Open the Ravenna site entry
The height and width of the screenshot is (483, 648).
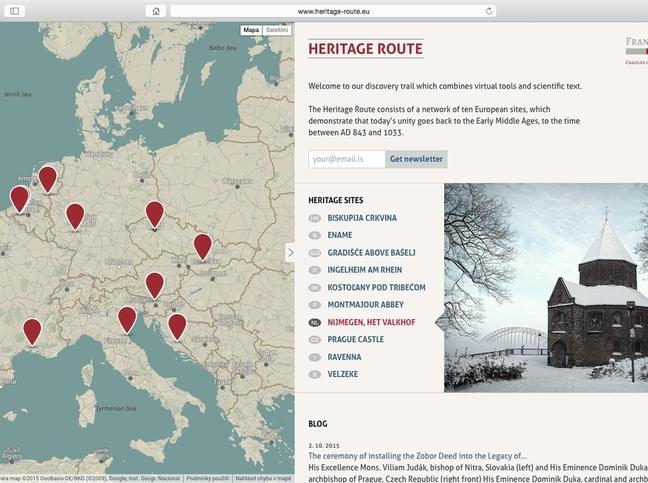(344, 357)
